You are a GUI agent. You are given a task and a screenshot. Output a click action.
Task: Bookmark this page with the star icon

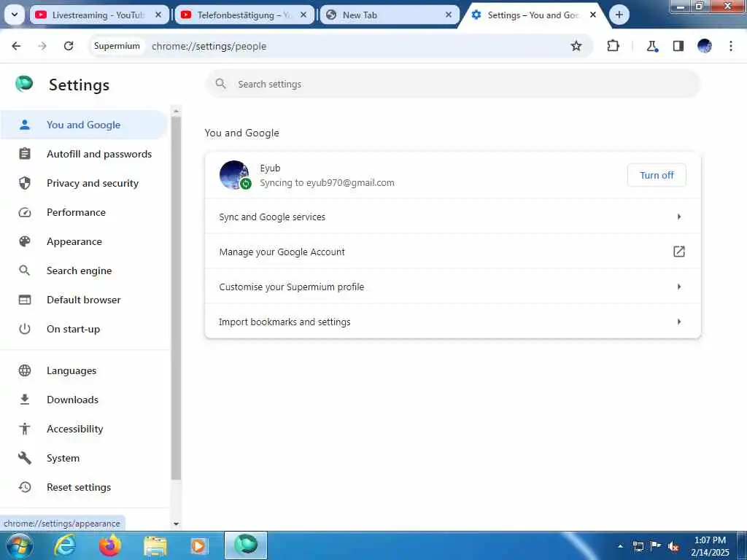(576, 46)
